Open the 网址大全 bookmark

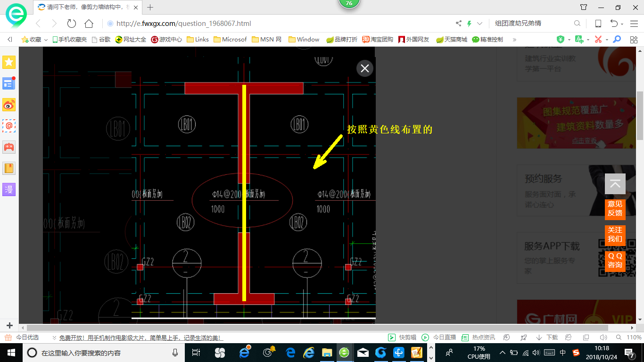(131, 40)
